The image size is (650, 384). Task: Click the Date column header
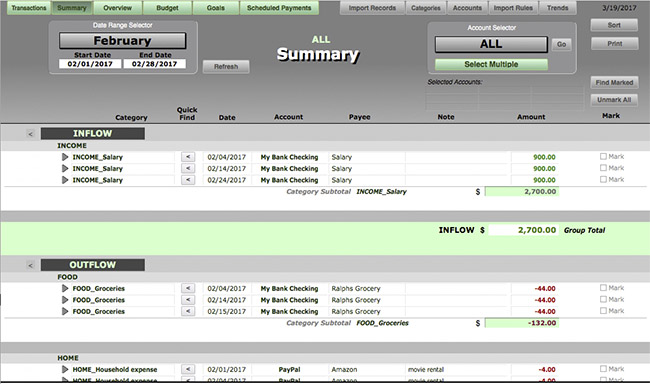(227, 117)
